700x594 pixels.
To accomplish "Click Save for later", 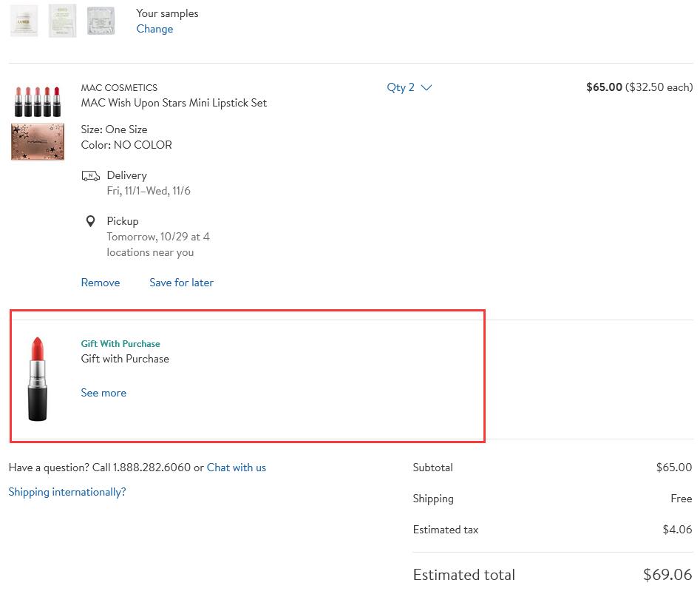I will pyautogui.click(x=181, y=283).
